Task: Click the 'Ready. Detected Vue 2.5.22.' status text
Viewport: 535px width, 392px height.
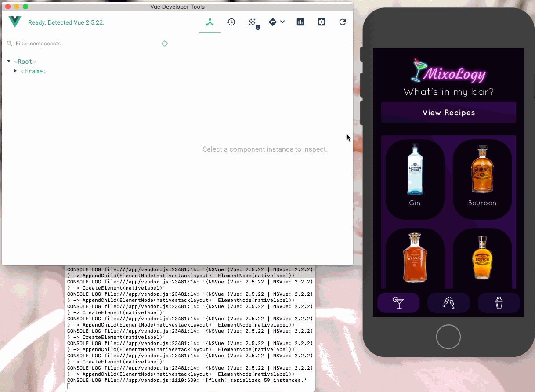Action: [66, 22]
